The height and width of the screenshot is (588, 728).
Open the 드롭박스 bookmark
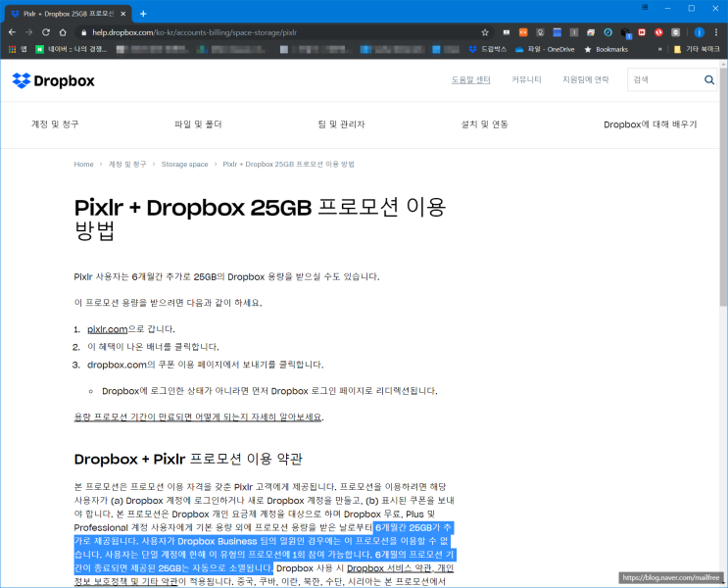488,49
